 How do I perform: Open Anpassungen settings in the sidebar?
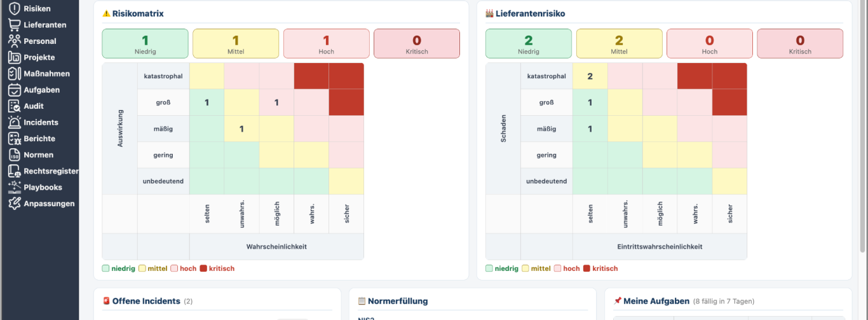click(49, 204)
